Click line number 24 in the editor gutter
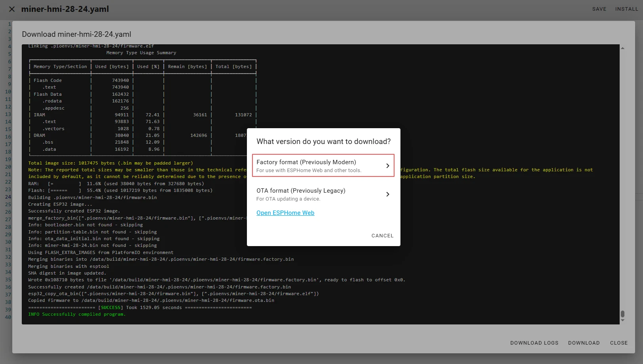The width and height of the screenshot is (643, 364). 8,197
